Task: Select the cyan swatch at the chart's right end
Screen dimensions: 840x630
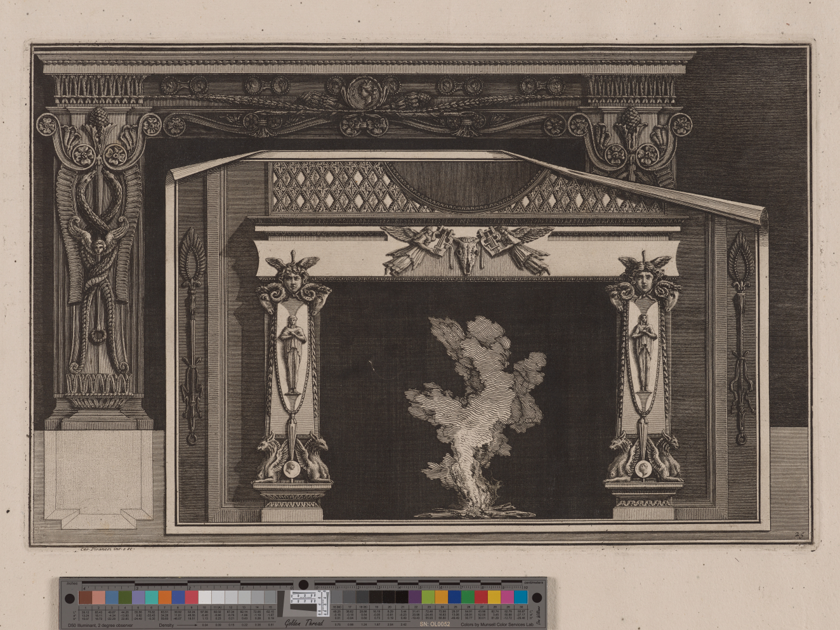Action: [521, 597]
